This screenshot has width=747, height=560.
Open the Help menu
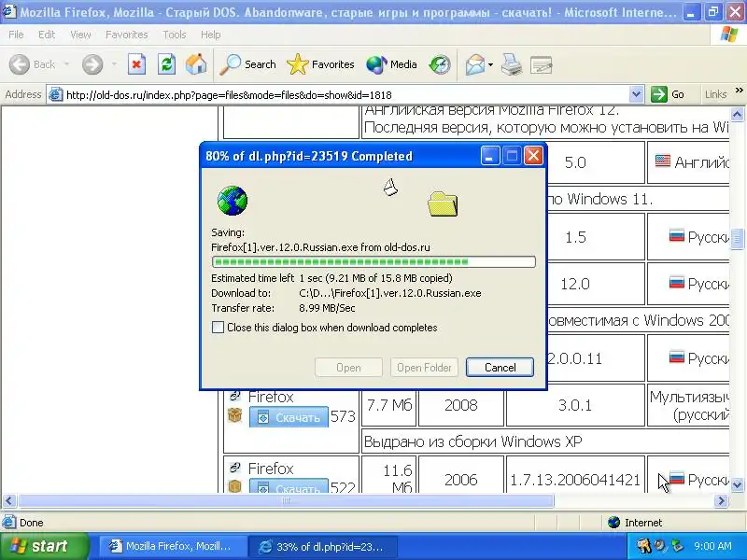(x=211, y=35)
